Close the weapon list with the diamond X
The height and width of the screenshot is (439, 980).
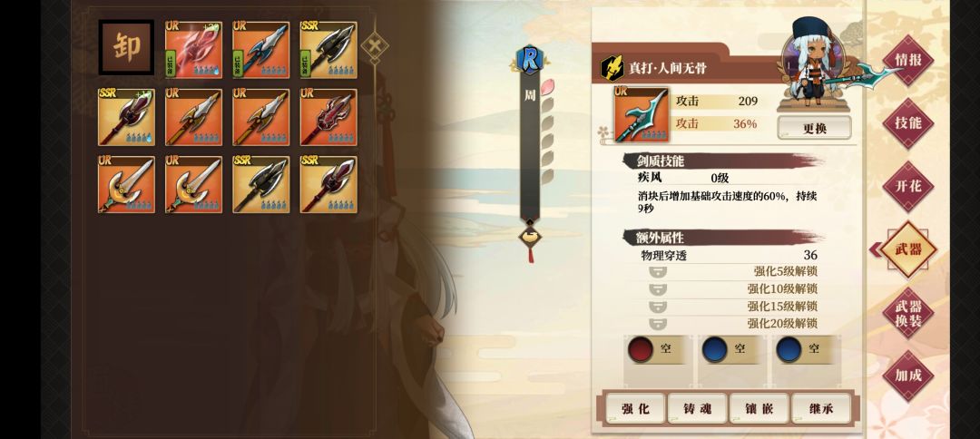[x=375, y=46]
